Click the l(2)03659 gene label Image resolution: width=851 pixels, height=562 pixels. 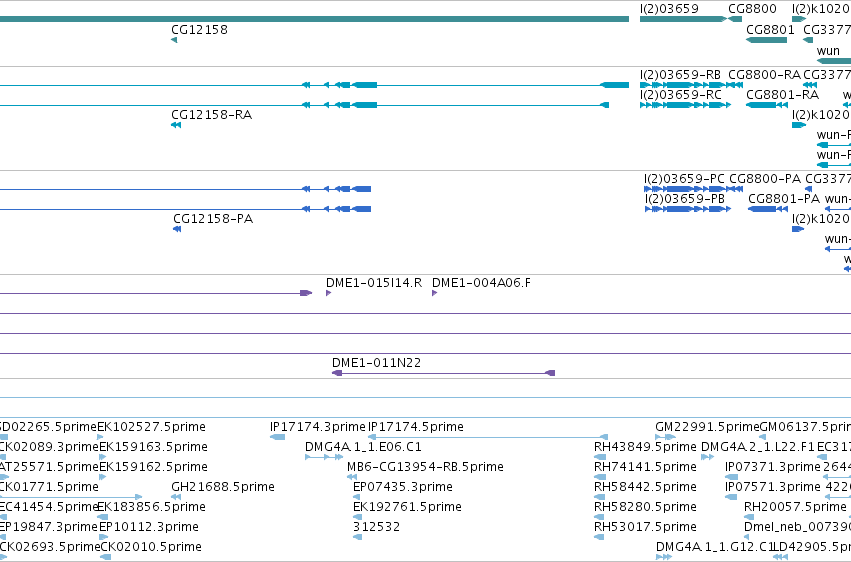click(x=669, y=9)
